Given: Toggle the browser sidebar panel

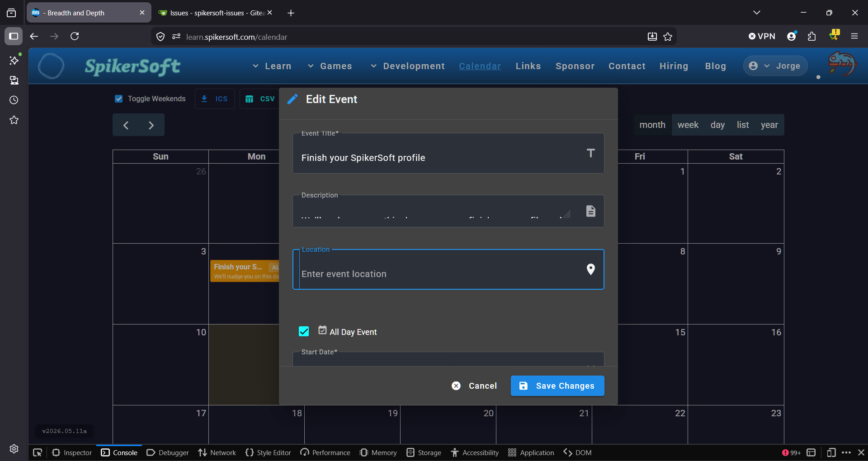Looking at the screenshot, I should [14, 36].
